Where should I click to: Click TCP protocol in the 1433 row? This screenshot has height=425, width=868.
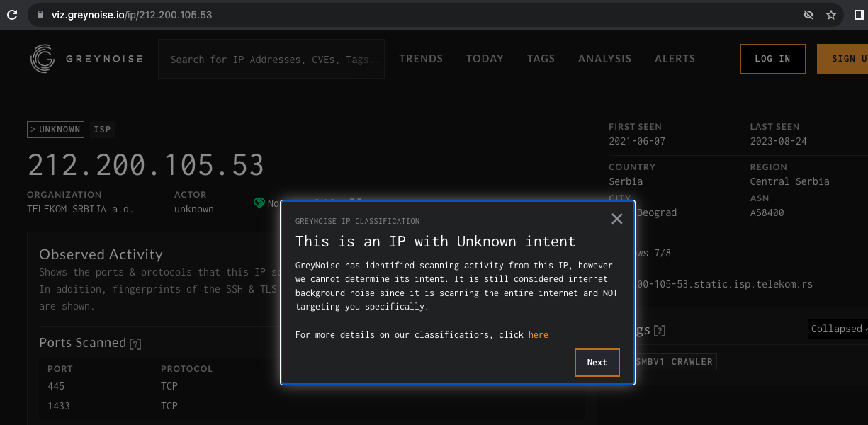point(169,406)
